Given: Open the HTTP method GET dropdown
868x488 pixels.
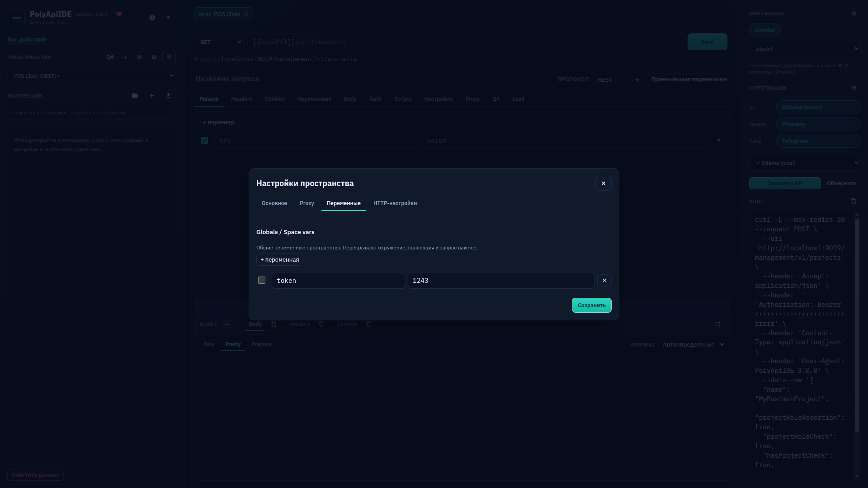Looking at the screenshot, I should click(220, 42).
